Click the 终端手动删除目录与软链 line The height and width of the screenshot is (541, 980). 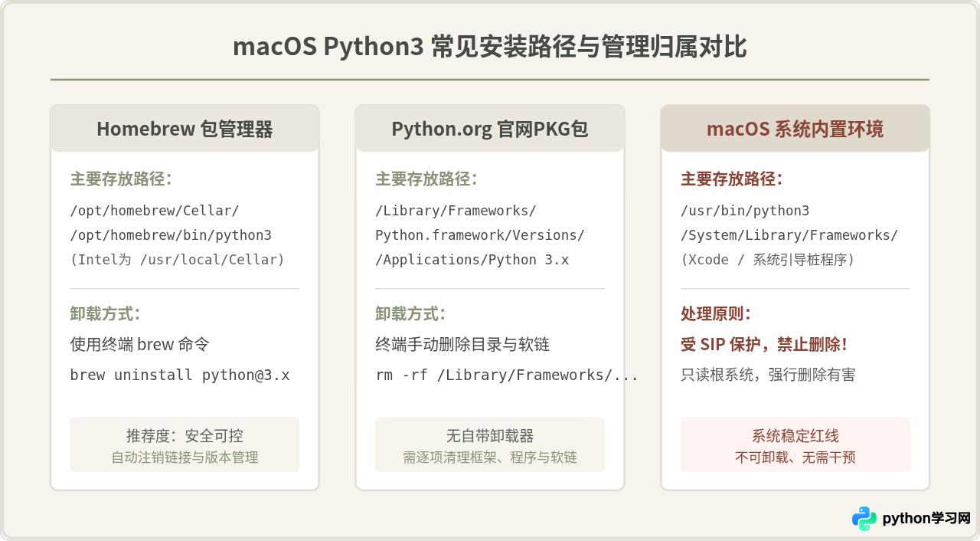pos(462,344)
